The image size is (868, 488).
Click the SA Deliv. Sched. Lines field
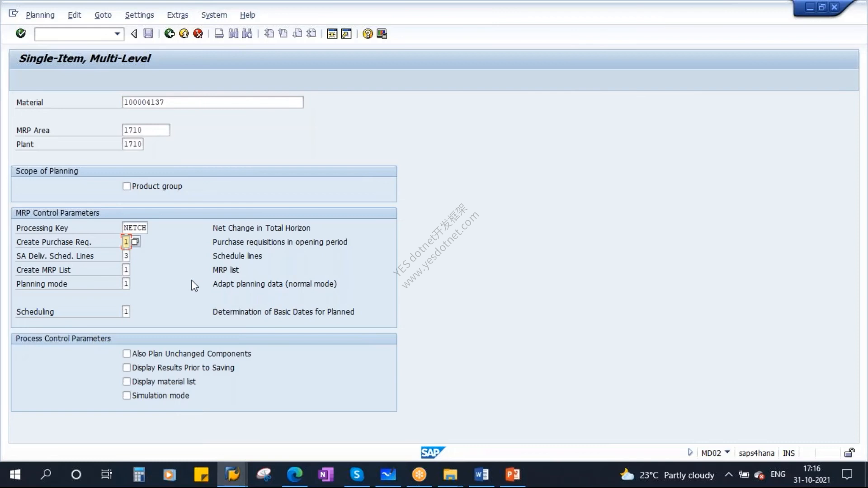coord(126,256)
